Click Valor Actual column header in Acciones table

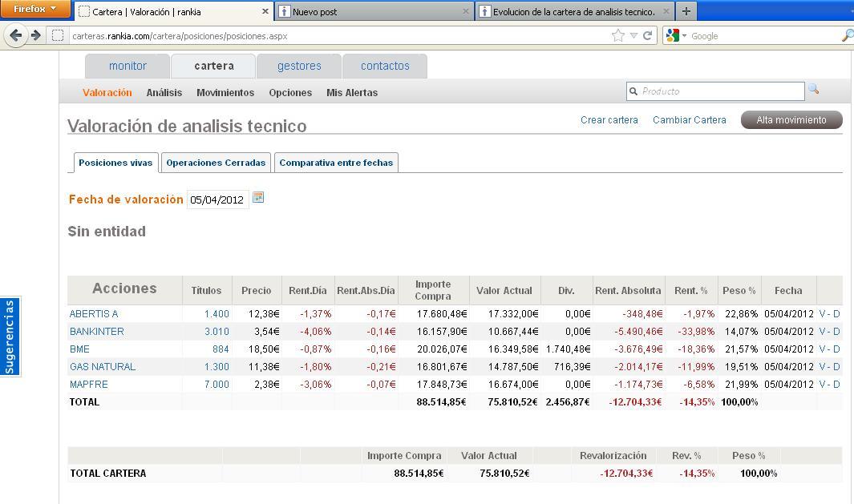[504, 291]
